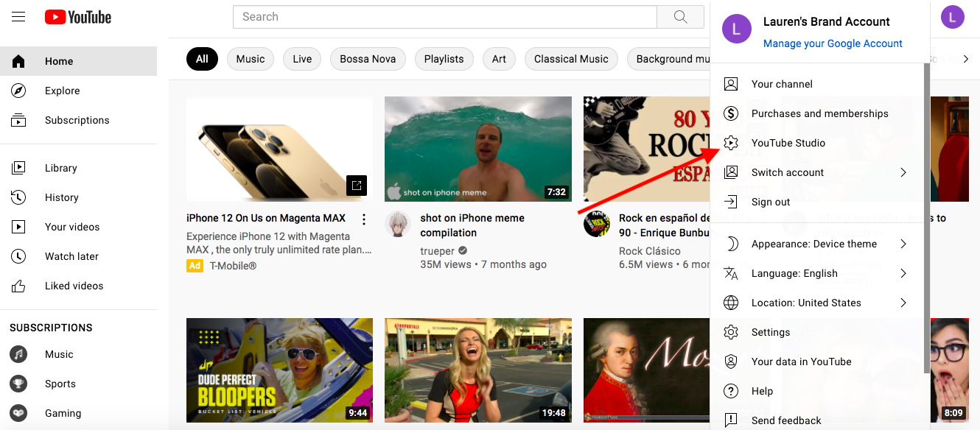Screen dimensions: 980x430
Task: Click the Watch later clock icon
Action: (x=19, y=256)
